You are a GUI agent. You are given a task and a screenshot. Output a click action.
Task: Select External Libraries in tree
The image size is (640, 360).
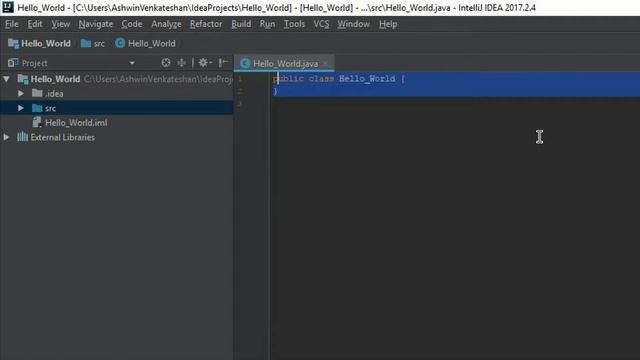pyautogui.click(x=62, y=137)
